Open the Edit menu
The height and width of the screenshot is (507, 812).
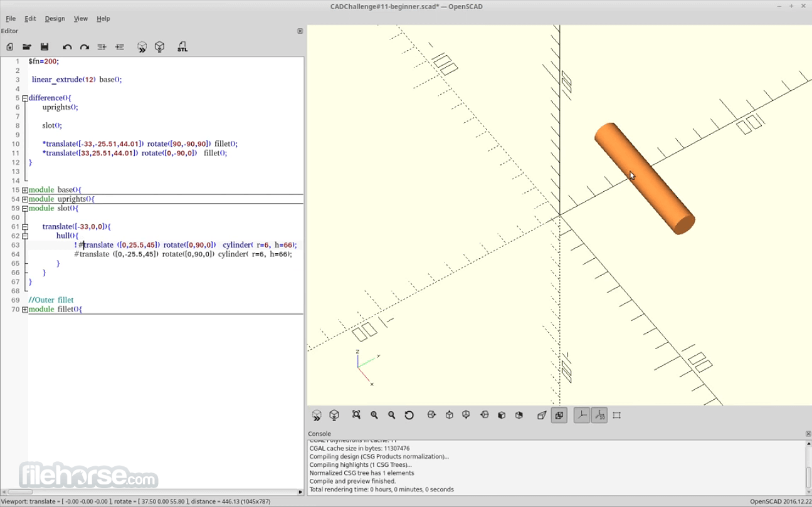[x=30, y=19]
